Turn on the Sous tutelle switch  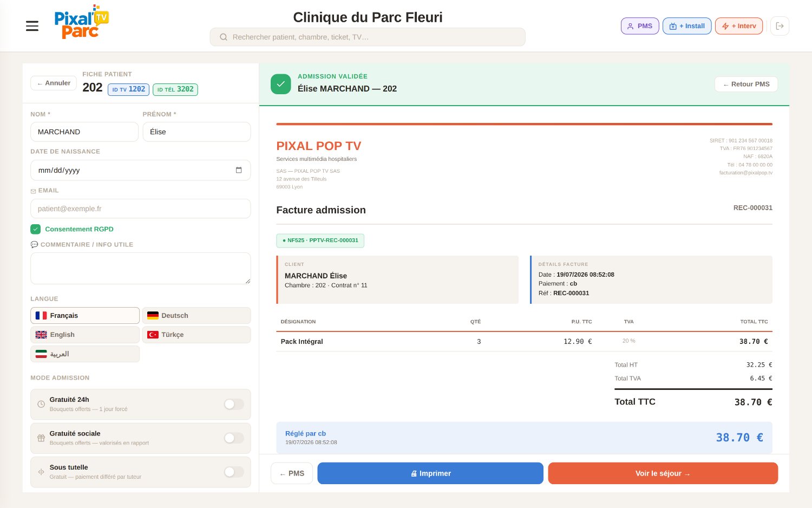pyautogui.click(x=234, y=472)
